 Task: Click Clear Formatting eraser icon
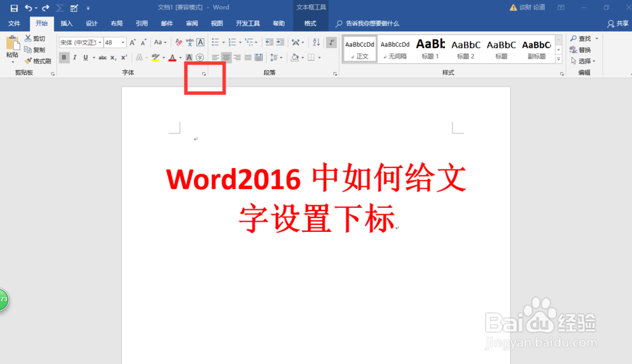[x=179, y=42]
